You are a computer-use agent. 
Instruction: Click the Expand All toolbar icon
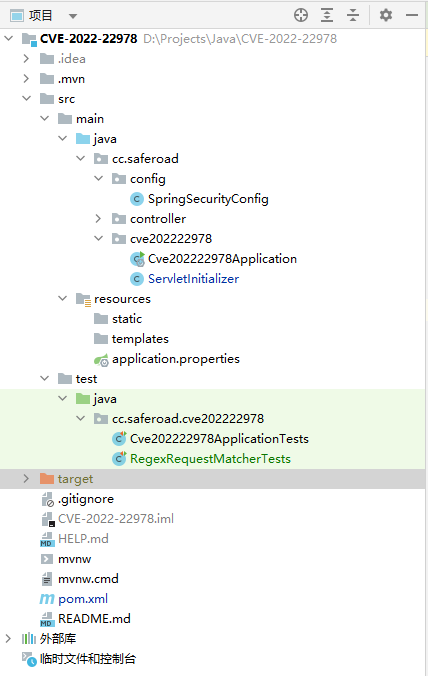pos(327,16)
